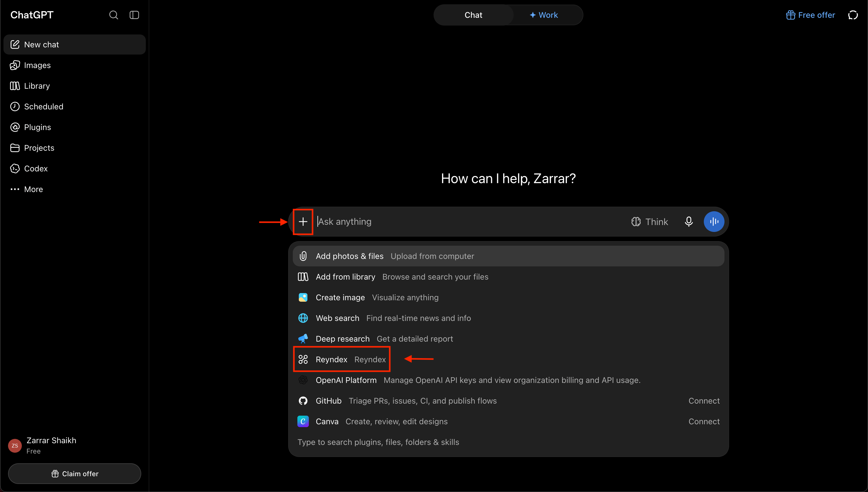
Task: Click the ChatGPT logo text
Action: point(32,15)
